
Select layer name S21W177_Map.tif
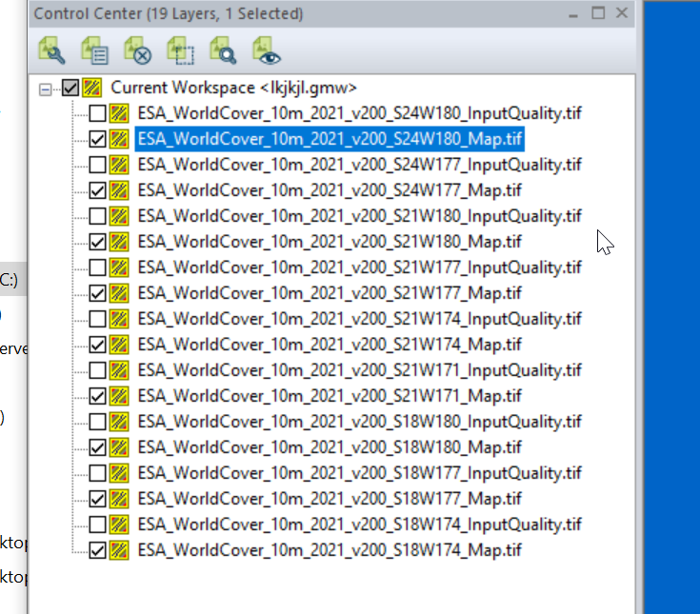(330, 293)
